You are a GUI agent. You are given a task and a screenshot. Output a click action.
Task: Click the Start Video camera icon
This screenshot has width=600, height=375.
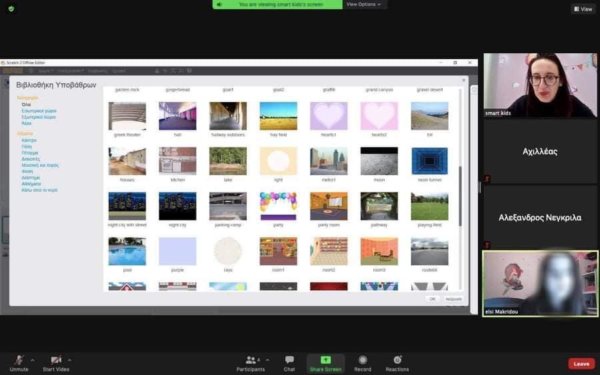(56, 360)
